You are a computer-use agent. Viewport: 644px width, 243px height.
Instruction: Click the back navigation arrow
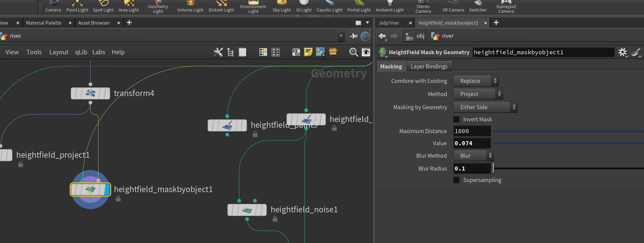(382, 36)
